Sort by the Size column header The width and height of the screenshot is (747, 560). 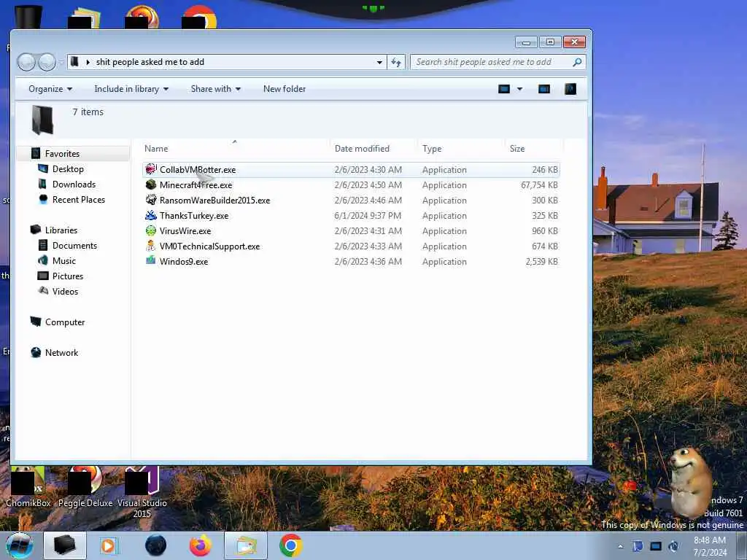[x=517, y=149]
